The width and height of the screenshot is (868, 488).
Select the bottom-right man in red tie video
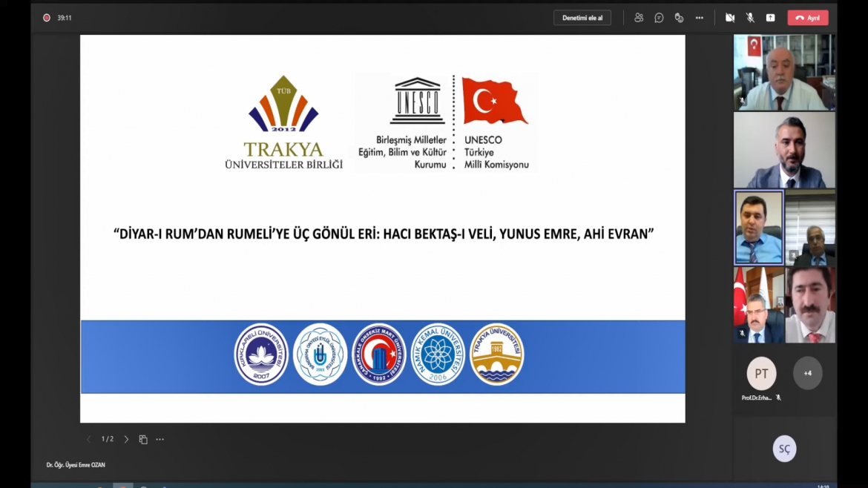point(810,305)
